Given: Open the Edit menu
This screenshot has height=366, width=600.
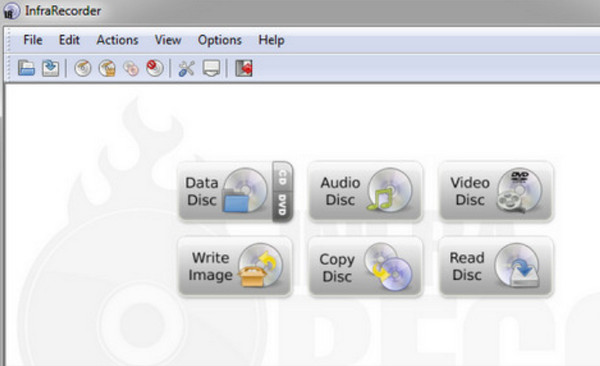Looking at the screenshot, I should coord(69,40).
